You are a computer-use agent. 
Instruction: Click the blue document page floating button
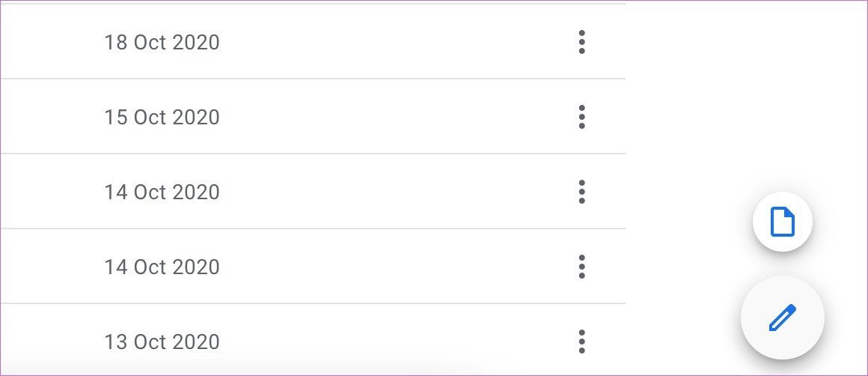coord(782,222)
